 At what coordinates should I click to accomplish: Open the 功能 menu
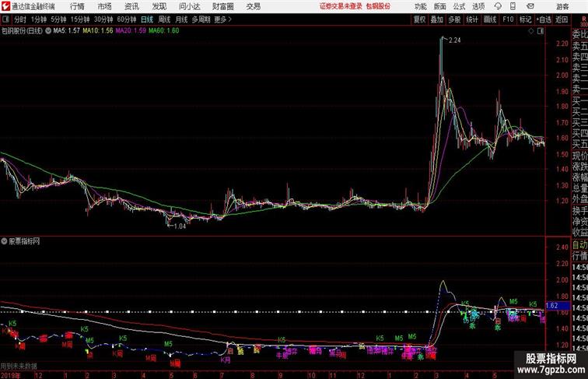pyautogui.click(x=420, y=6)
